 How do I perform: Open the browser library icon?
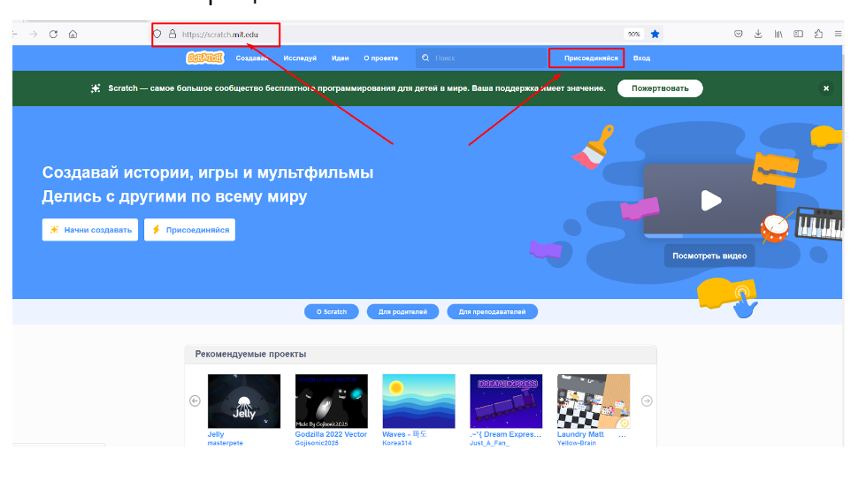778,34
